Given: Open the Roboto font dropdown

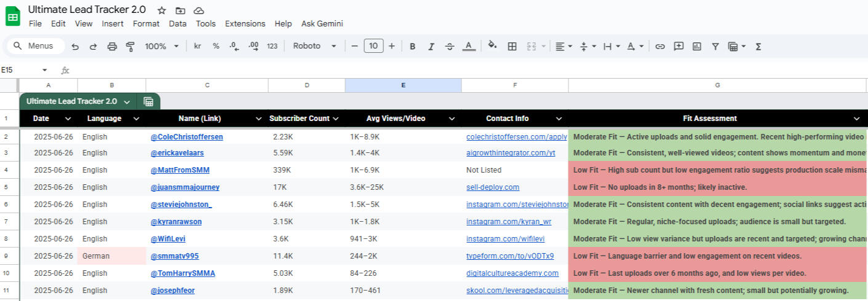Looking at the screenshot, I should [x=315, y=46].
